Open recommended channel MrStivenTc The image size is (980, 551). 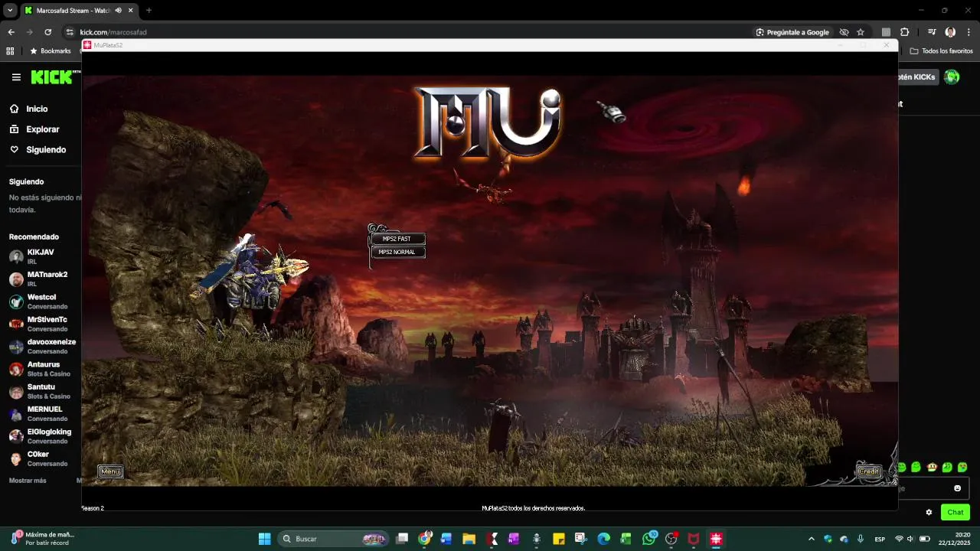pos(42,324)
